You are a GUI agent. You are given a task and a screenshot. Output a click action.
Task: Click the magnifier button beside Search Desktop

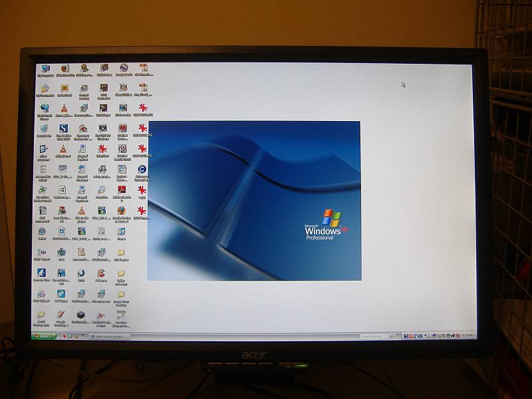tap(392, 336)
